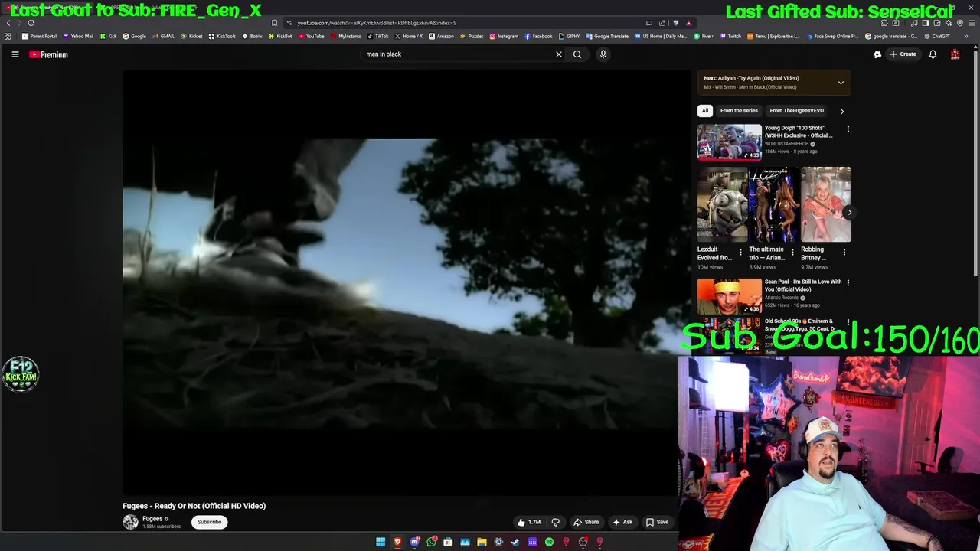
Task: Click Sean Paul video title text
Action: [x=802, y=285]
